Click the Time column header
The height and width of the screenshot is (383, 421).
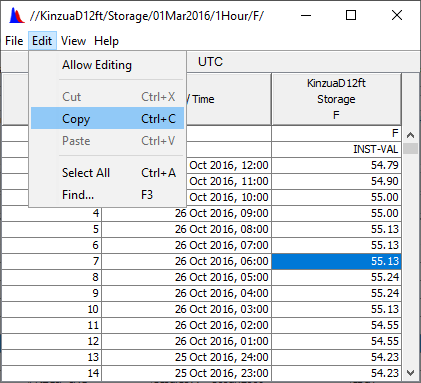point(229,99)
